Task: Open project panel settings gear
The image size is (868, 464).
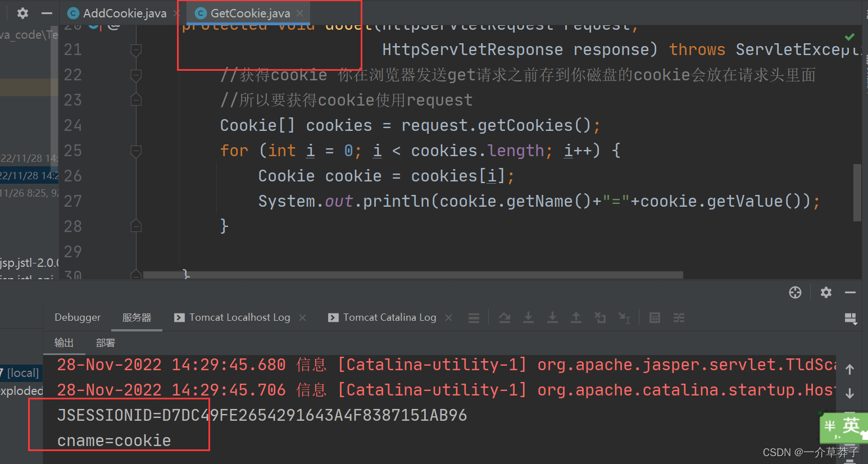Action: (x=22, y=13)
